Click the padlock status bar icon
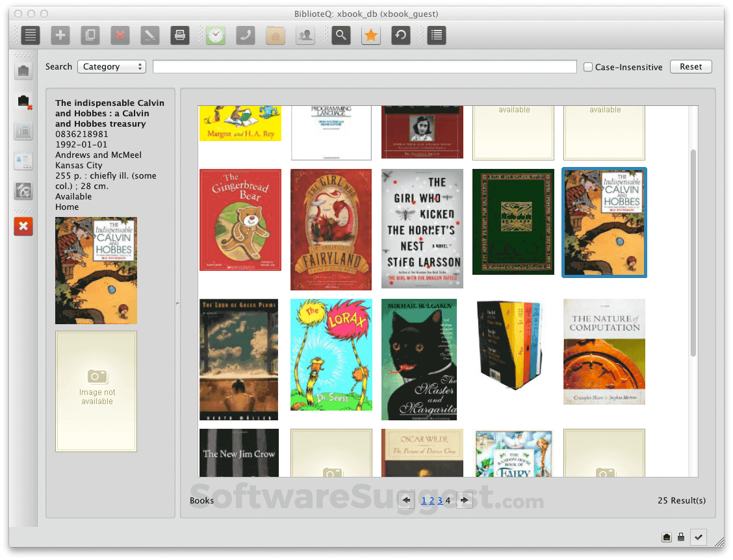Screen dimensions: 733x560 [x=681, y=537]
